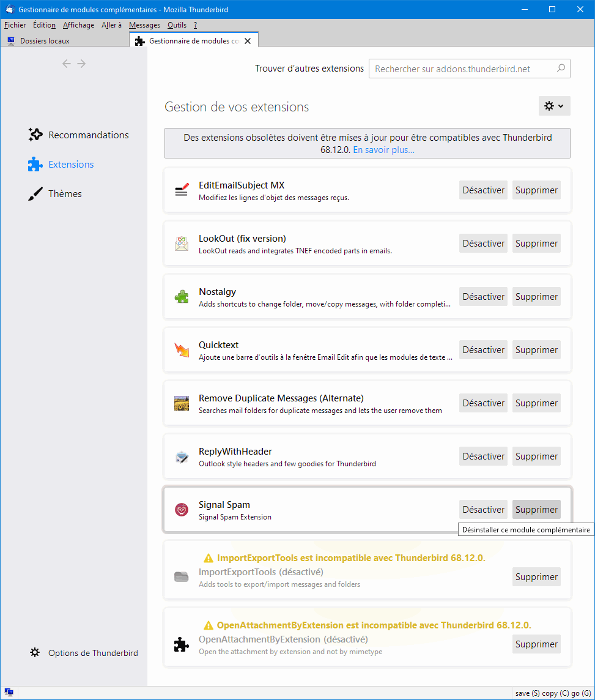Click the Thèmes paintbrush icon
The image size is (595, 700).
(35, 194)
